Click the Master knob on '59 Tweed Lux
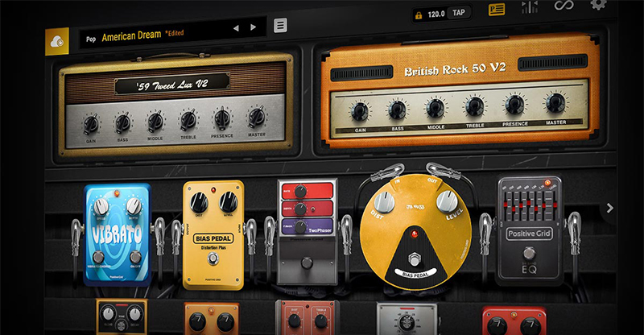 click(256, 117)
